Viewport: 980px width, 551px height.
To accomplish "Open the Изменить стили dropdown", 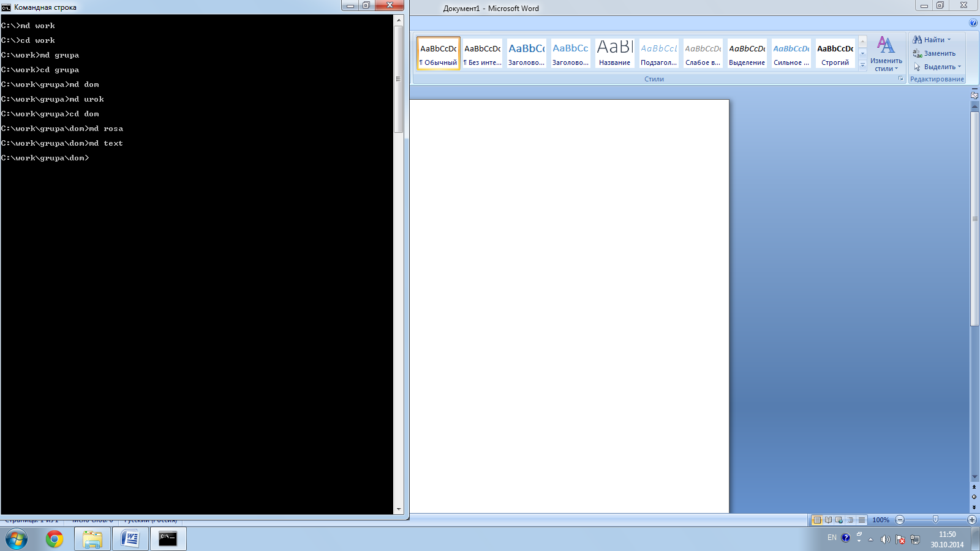I will pyautogui.click(x=886, y=54).
